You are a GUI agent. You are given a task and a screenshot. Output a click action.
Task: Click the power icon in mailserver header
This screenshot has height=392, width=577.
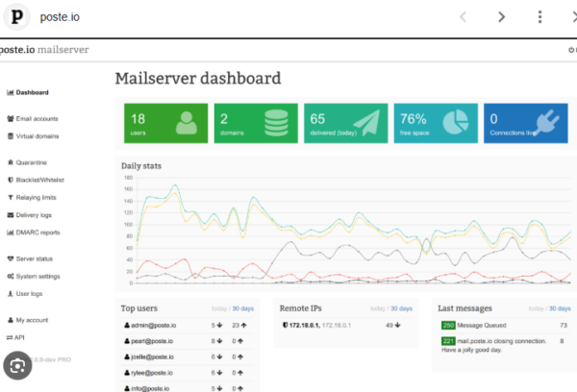pyautogui.click(x=571, y=50)
